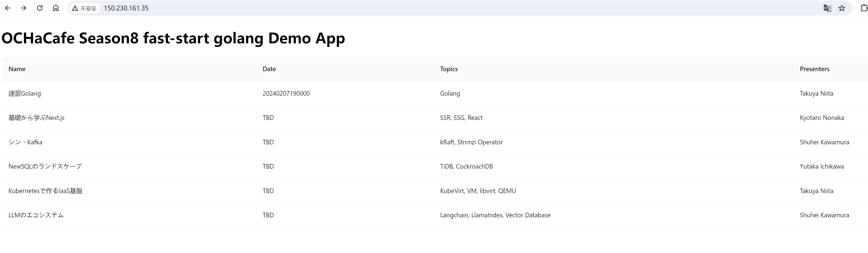Click the Presenters column header
This screenshot has width=868, height=253.
pos(814,69)
